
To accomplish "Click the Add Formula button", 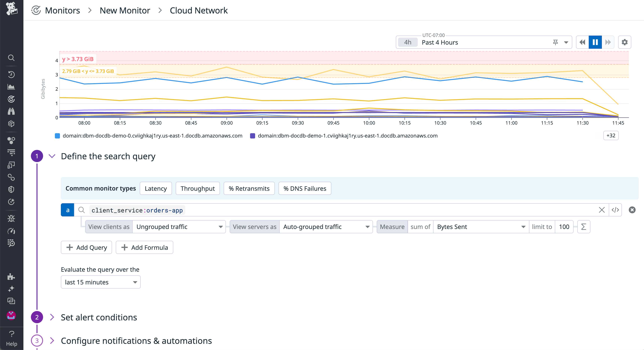I will 144,247.
